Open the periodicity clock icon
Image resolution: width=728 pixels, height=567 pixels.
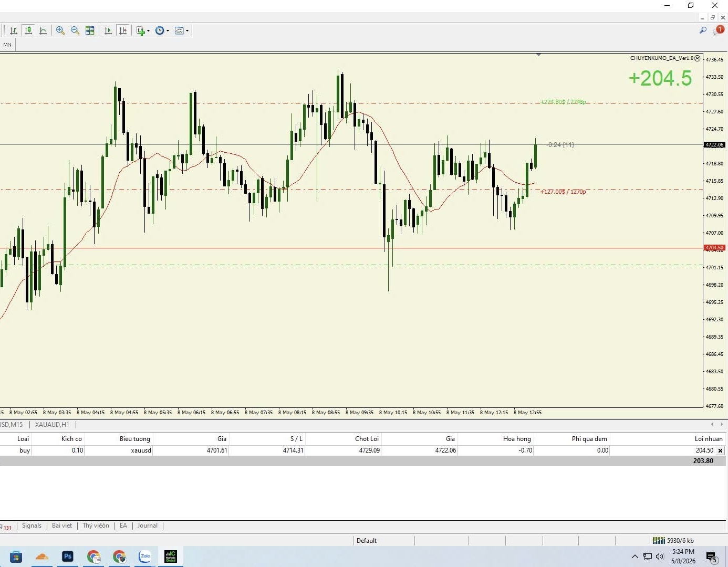point(160,30)
